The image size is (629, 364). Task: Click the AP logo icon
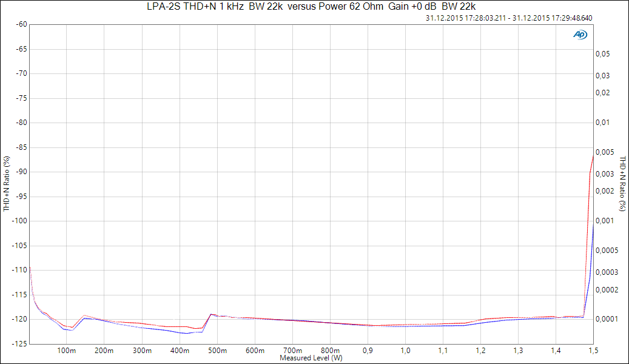point(580,35)
